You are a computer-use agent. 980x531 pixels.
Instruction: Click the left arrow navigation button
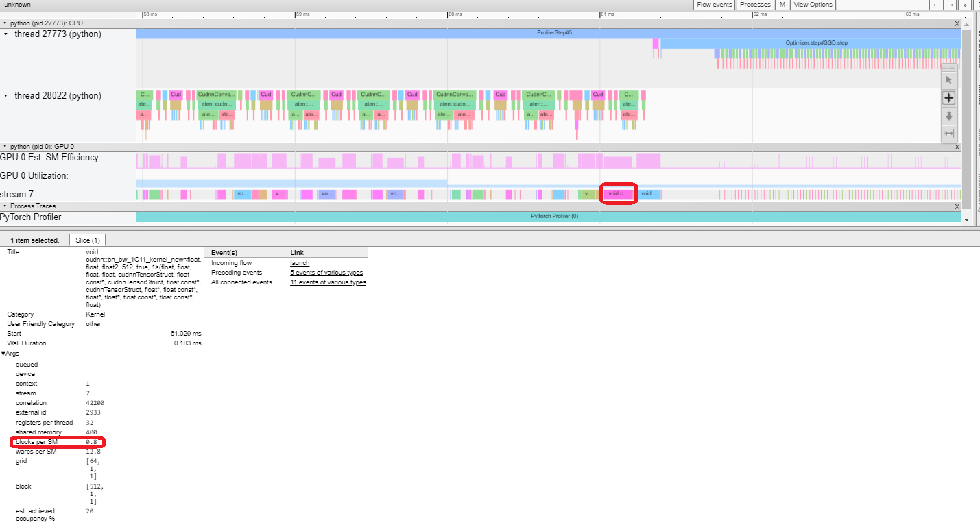pyautogui.click(x=936, y=5)
